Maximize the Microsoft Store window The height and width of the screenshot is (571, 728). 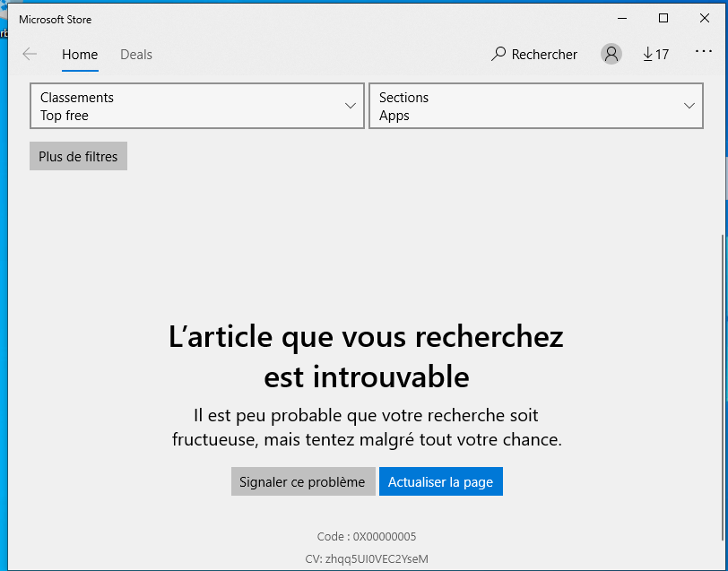click(663, 19)
